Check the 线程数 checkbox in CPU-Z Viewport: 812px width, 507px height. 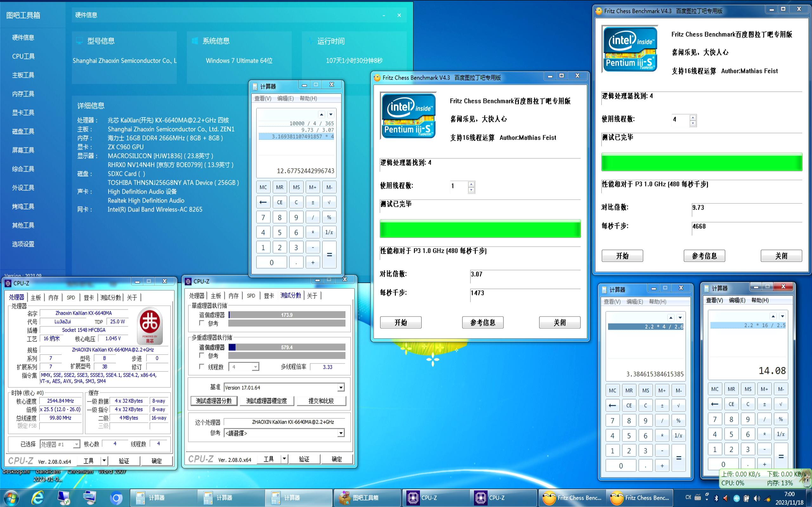[x=202, y=367]
